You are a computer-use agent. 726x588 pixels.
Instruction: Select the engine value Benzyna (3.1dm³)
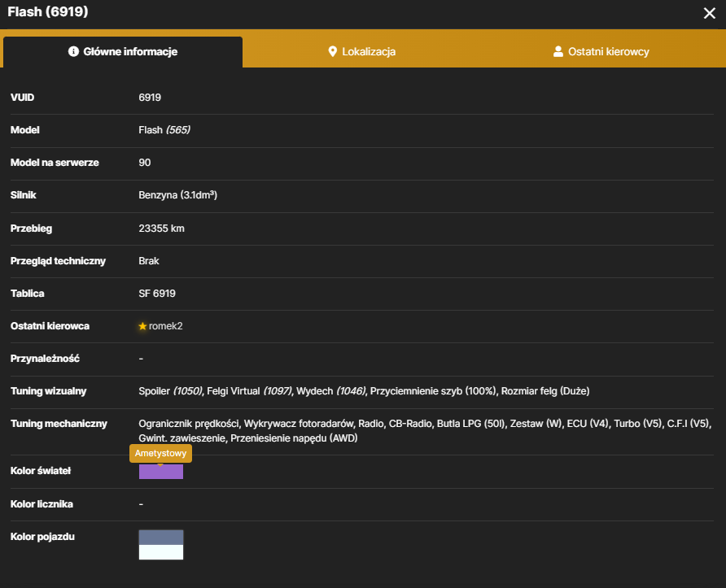[177, 195]
